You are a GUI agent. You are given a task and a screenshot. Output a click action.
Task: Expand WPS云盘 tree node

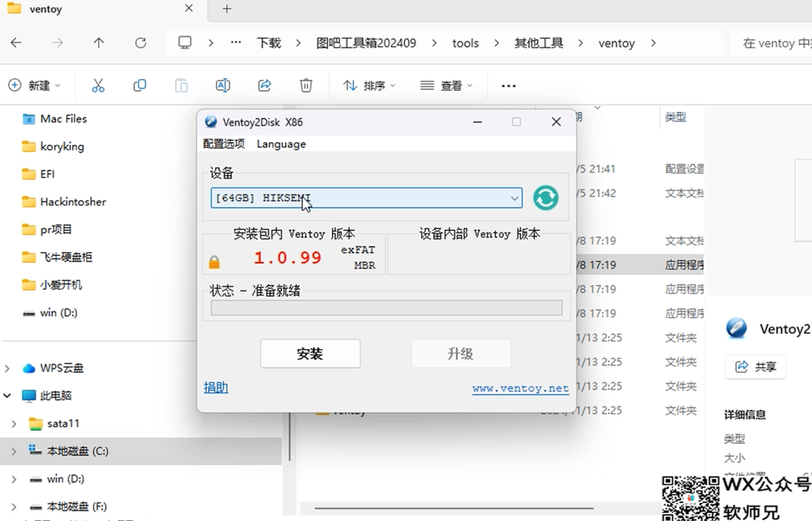pyautogui.click(x=8, y=368)
